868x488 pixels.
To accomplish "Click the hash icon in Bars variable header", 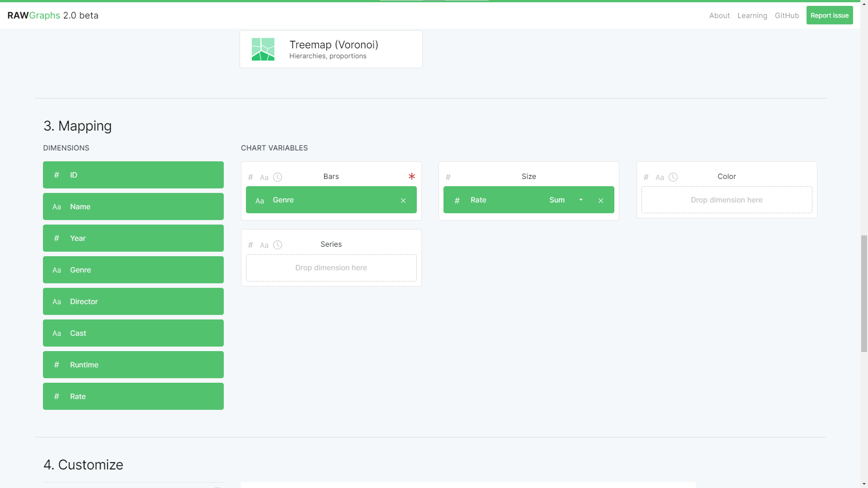I will click(250, 177).
